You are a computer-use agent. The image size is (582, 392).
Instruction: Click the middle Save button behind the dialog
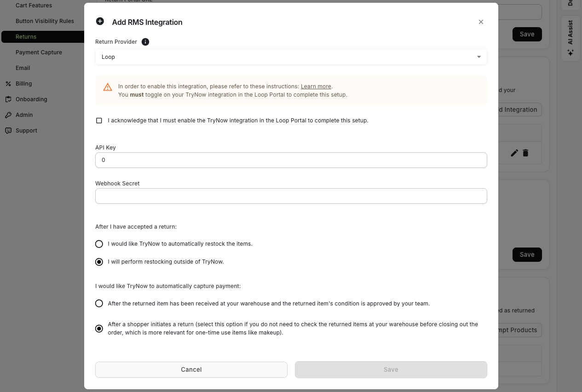(x=527, y=254)
